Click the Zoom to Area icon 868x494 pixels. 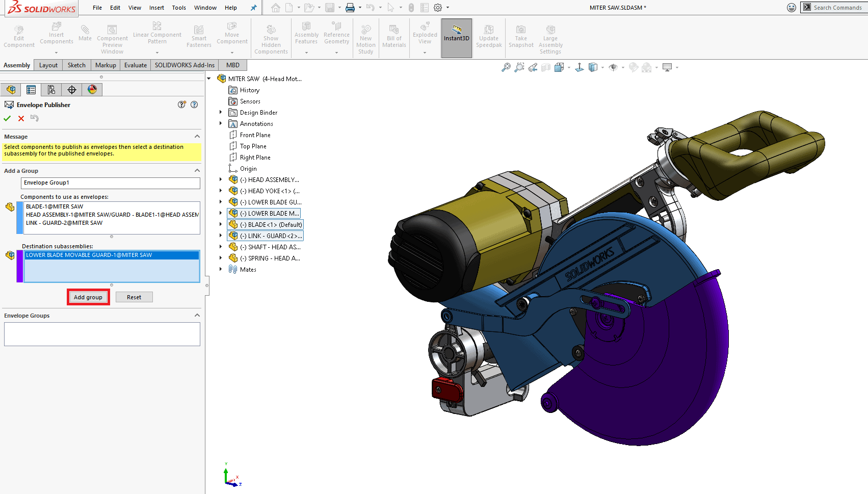[519, 67]
